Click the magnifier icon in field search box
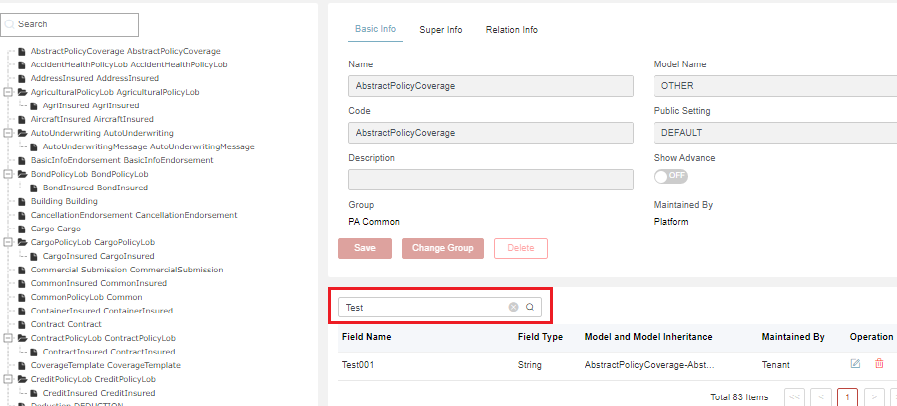897x406 pixels. pyautogui.click(x=530, y=307)
